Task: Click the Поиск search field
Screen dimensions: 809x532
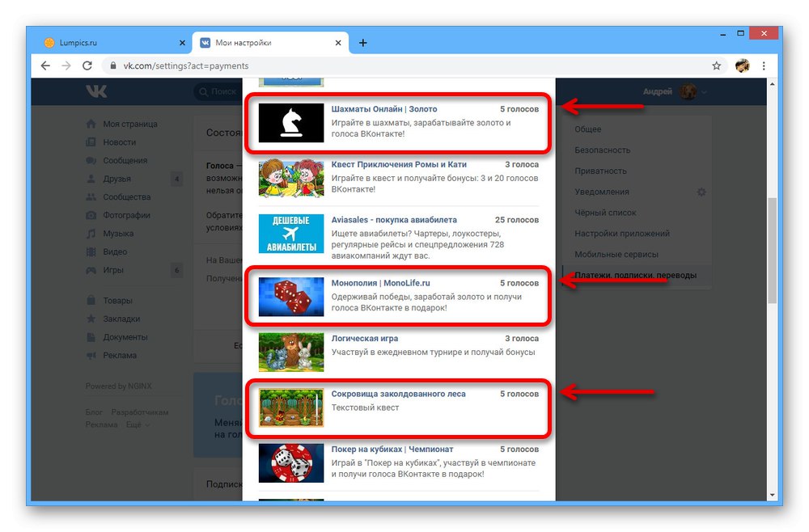Action: 218,91
